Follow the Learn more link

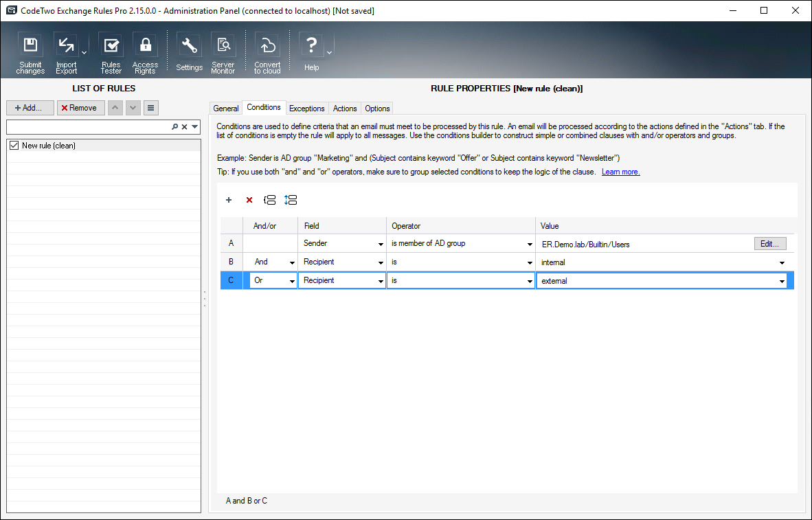point(620,172)
